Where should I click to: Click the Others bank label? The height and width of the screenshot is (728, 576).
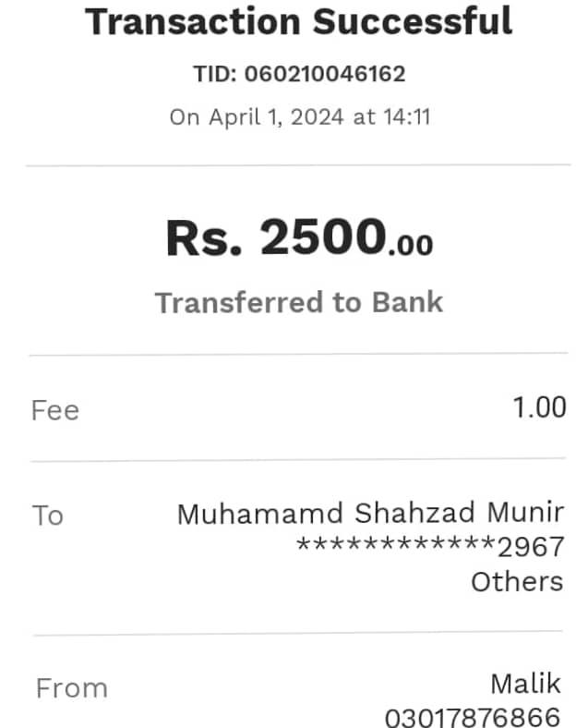pos(517,581)
